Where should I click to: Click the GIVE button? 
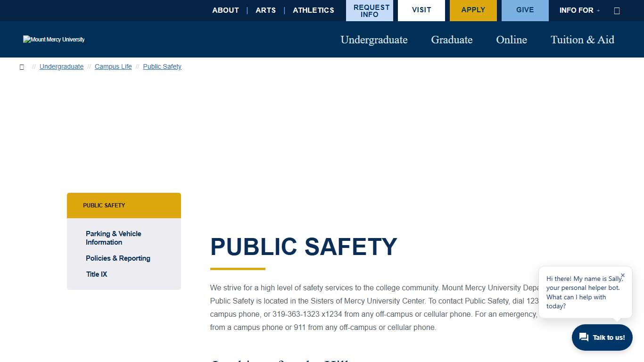tap(525, 10)
